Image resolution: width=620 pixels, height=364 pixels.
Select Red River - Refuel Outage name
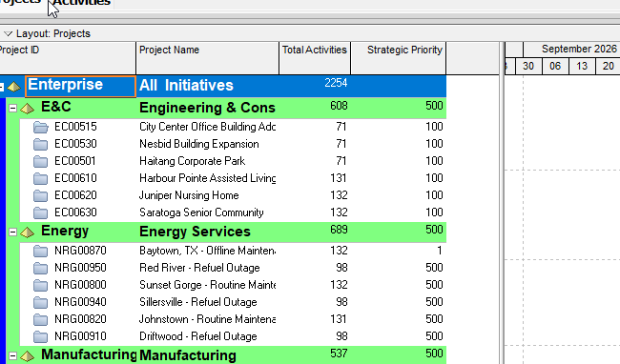pyautogui.click(x=199, y=268)
